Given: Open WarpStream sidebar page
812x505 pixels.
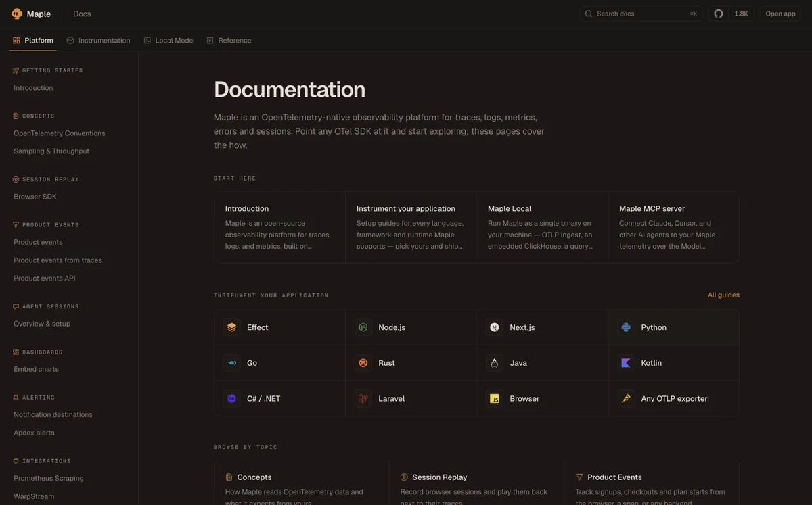Looking at the screenshot, I should pos(34,496).
